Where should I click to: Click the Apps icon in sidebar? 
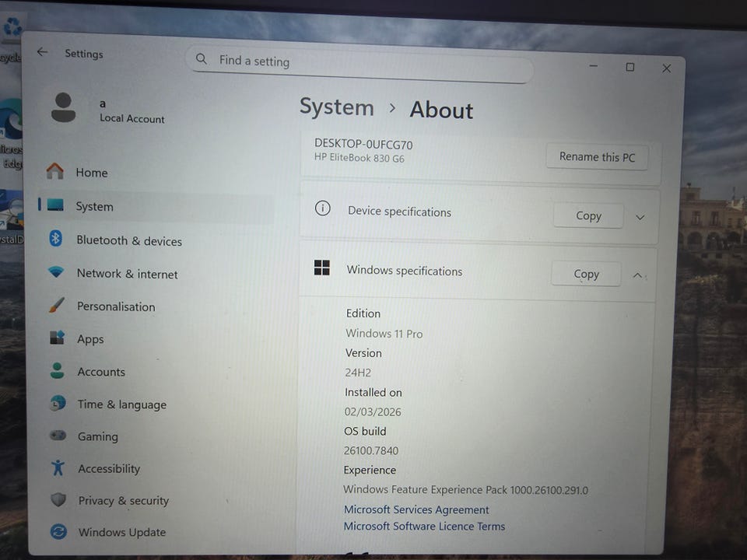[x=57, y=338]
